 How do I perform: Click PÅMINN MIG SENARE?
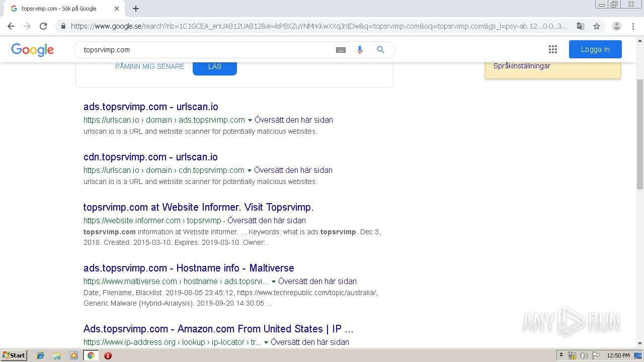pyautogui.click(x=150, y=66)
